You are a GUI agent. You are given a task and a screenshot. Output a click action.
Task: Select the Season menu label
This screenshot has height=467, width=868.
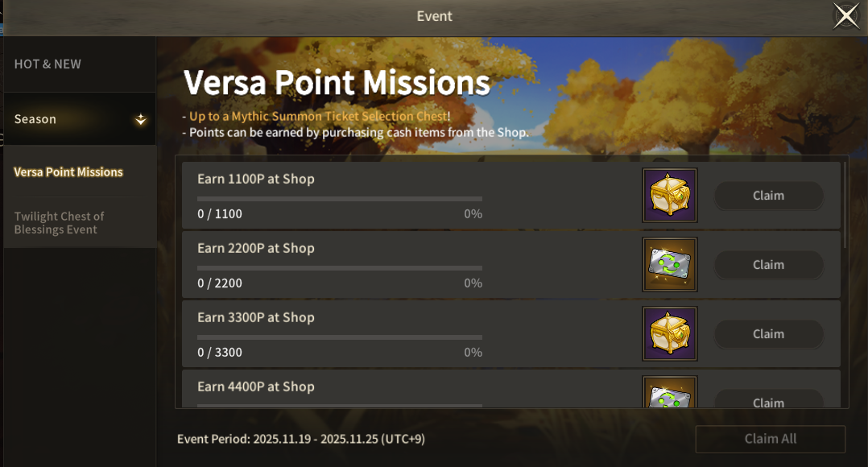coord(35,119)
